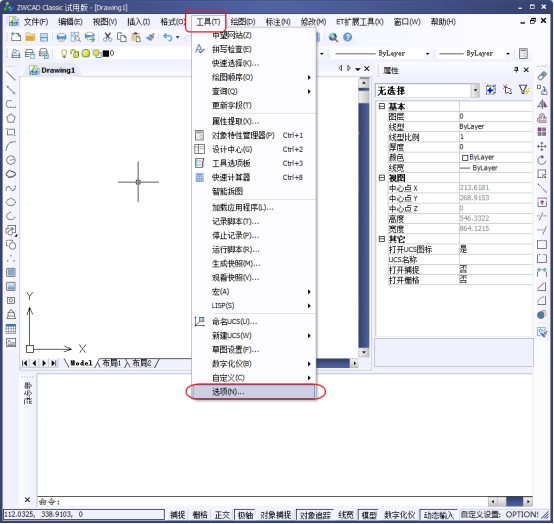Viewport: 554px width, 524px height.
Task: Toggle the 模型 status button
Action: (369, 515)
